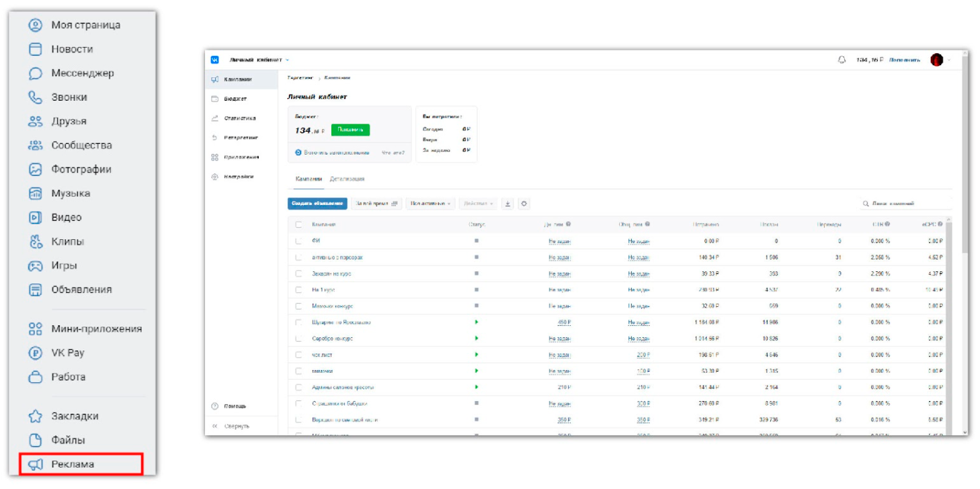Toggle the select-all checkbox in table header
This screenshot has height=489, width=980.
pos(299,224)
